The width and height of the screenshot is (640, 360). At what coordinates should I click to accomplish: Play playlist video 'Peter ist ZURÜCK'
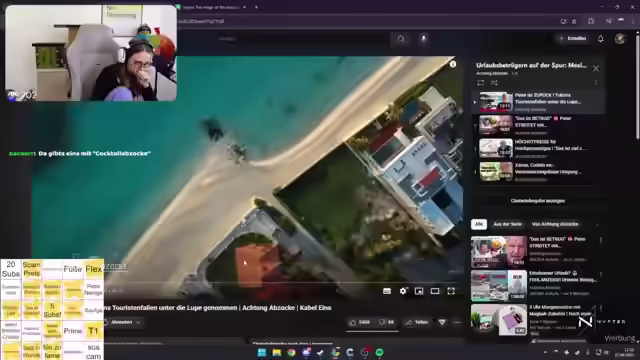(x=538, y=102)
